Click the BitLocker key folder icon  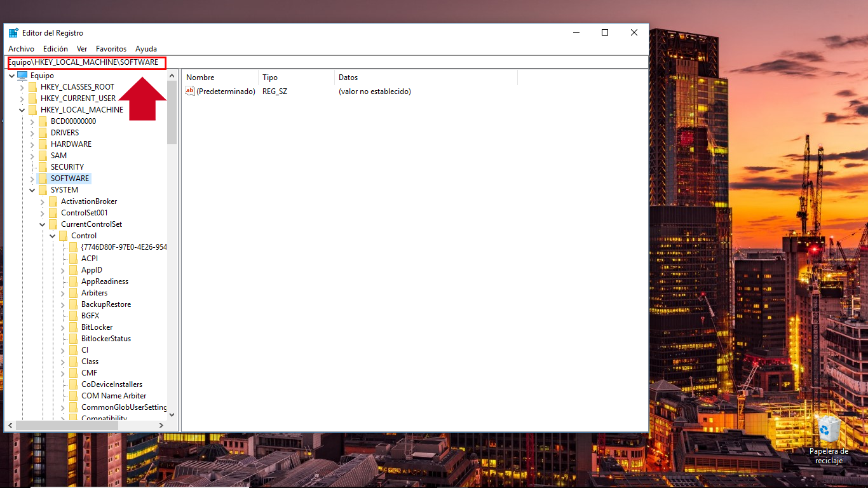coord(73,327)
